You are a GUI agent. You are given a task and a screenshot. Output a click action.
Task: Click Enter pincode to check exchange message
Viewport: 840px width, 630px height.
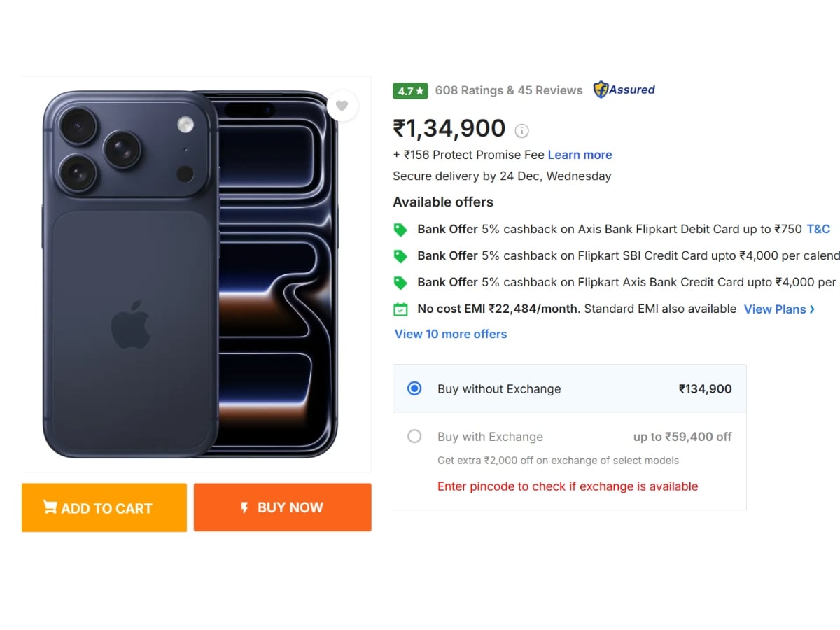[568, 486]
